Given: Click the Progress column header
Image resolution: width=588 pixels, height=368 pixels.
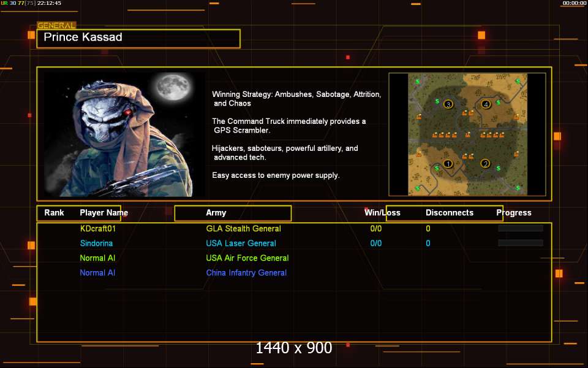Looking at the screenshot, I should coord(514,213).
